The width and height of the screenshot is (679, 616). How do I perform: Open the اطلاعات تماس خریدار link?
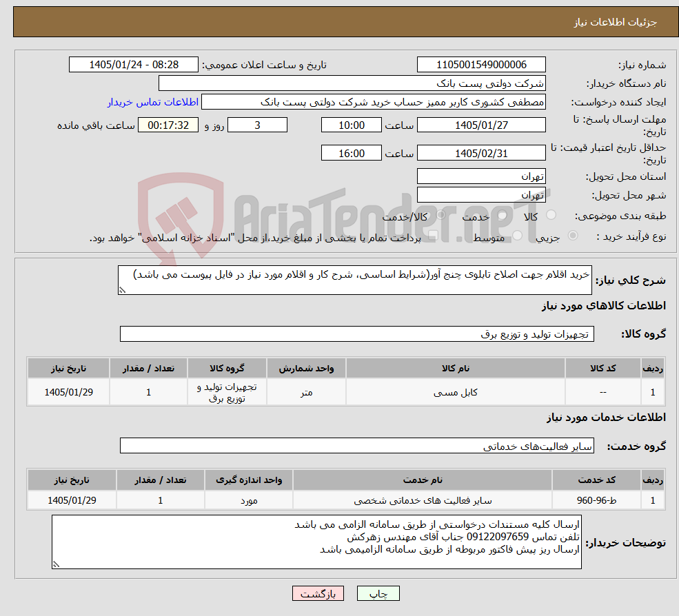153,102
